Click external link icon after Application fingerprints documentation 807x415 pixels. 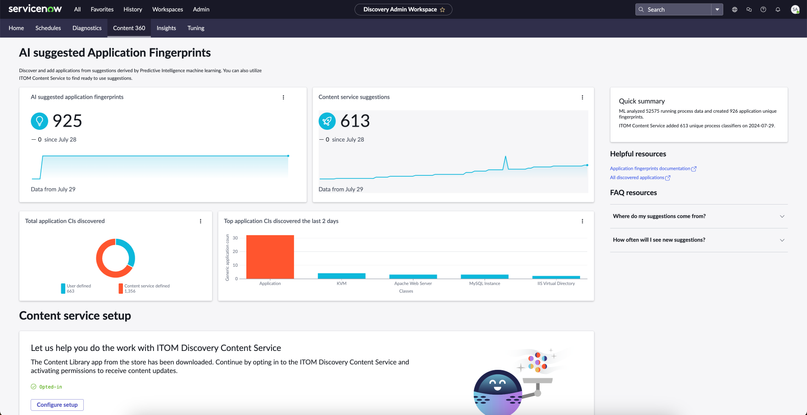pyautogui.click(x=694, y=168)
